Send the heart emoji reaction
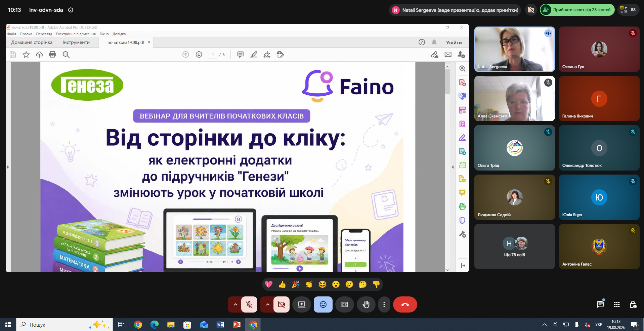The height and width of the screenshot is (331, 644). (269, 284)
